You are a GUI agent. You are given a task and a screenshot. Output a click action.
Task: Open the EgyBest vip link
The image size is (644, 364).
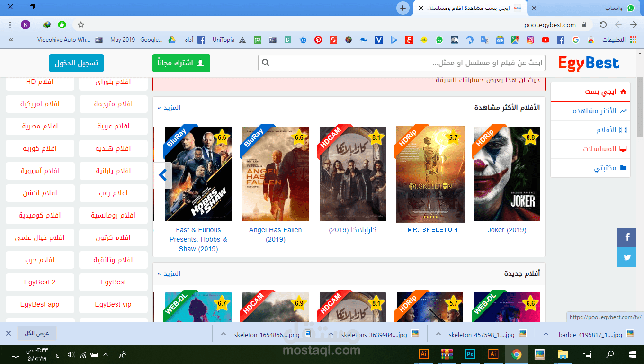click(114, 304)
